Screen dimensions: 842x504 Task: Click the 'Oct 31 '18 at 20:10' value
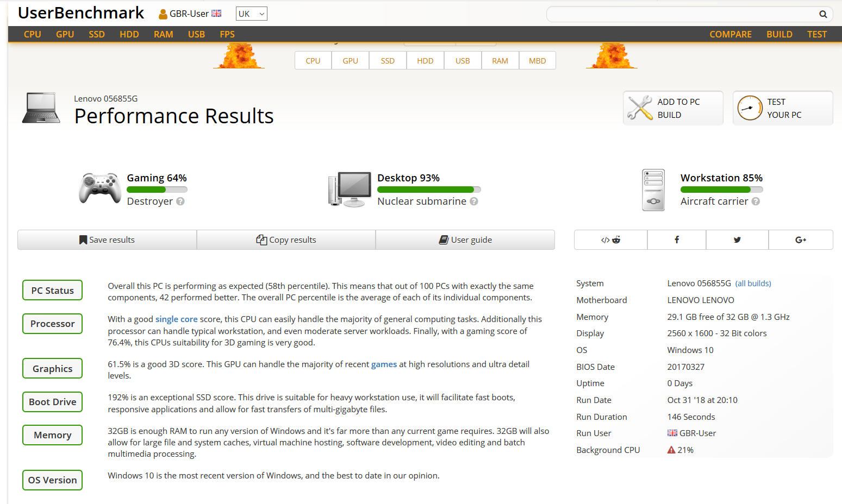(702, 400)
